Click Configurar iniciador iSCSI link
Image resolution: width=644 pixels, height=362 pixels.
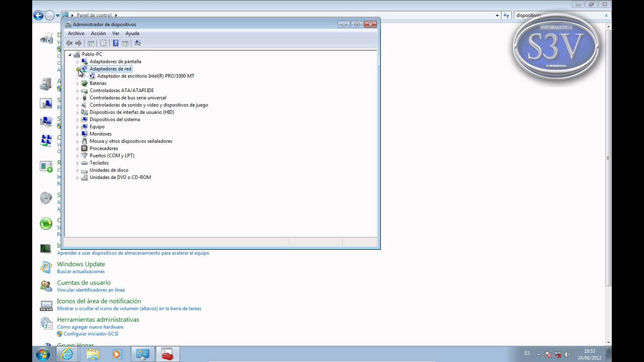(91, 334)
